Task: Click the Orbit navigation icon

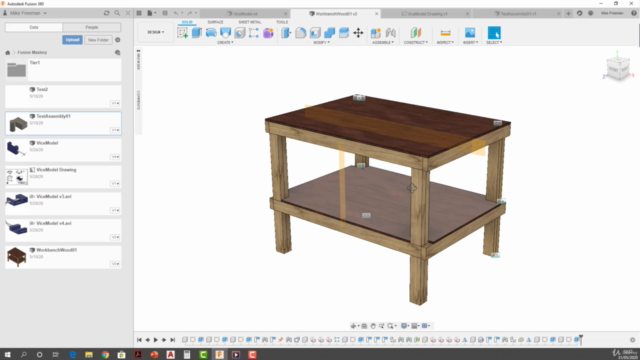Action: click(353, 326)
